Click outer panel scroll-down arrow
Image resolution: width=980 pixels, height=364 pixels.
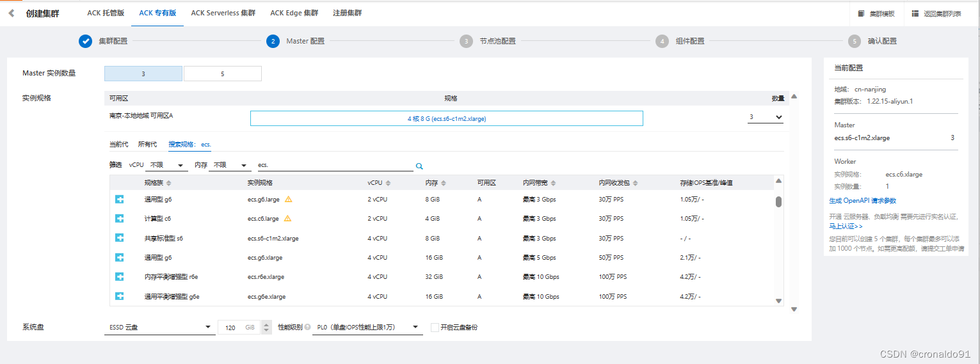coord(794,310)
